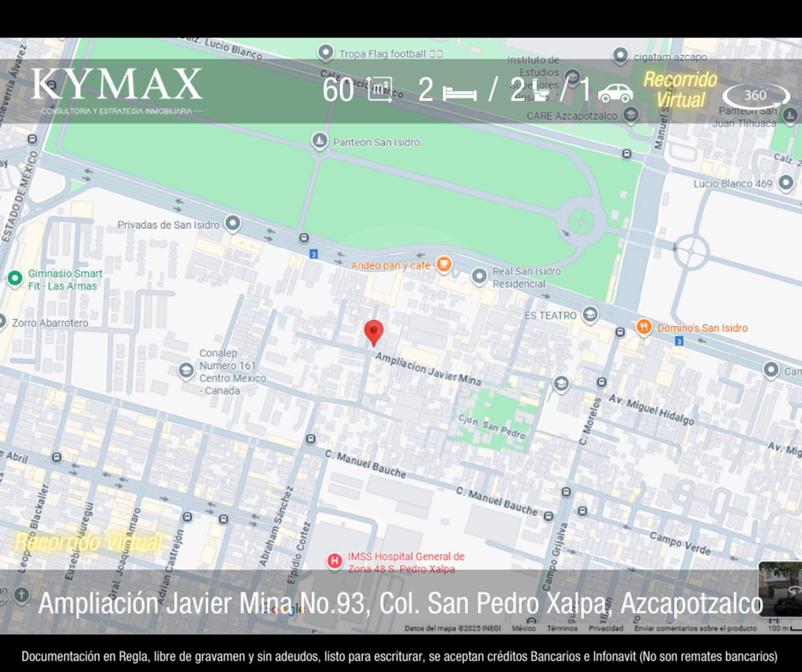
Task: Open the Privacidad link
Action: click(606, 629)
